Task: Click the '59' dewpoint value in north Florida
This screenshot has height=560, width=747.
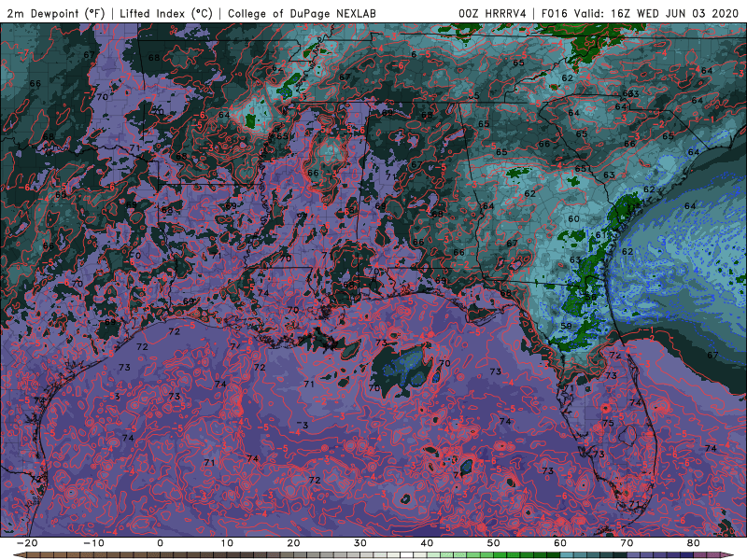Action: click(x=566, y=326)
